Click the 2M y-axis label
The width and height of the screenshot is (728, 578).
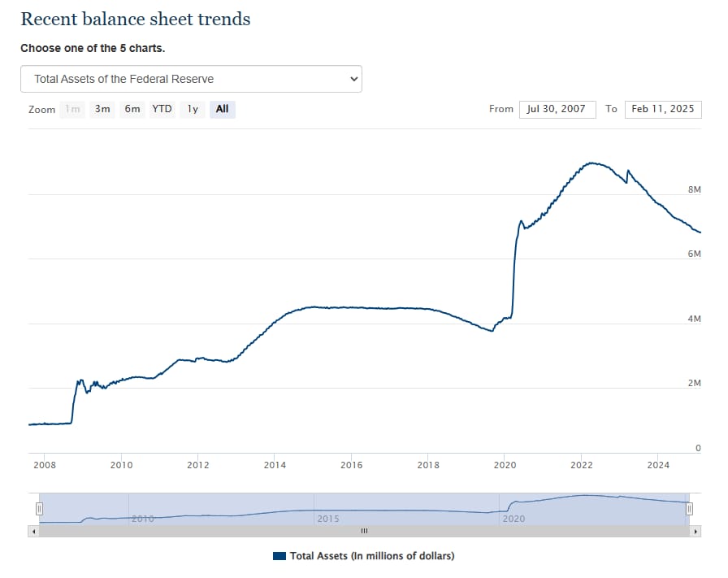(695, 383)
